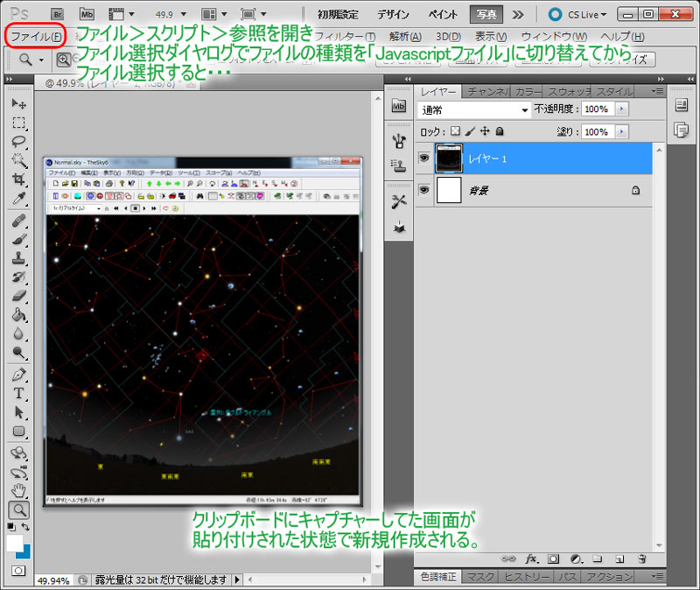Open the 不透明度 slider arrow
Viewport: 700px width, 590px height.
622,109
